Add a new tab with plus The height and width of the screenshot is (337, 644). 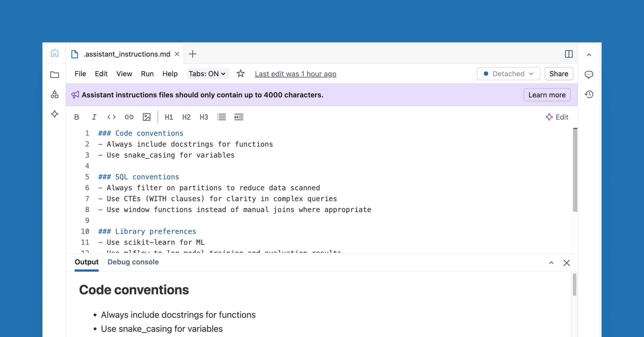point(193,54)
